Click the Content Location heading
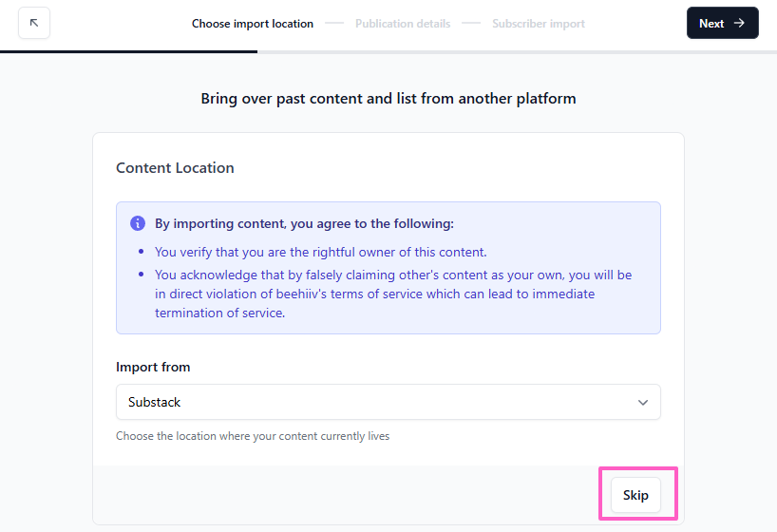The image size is (777, 532). (x=175, y=168)
